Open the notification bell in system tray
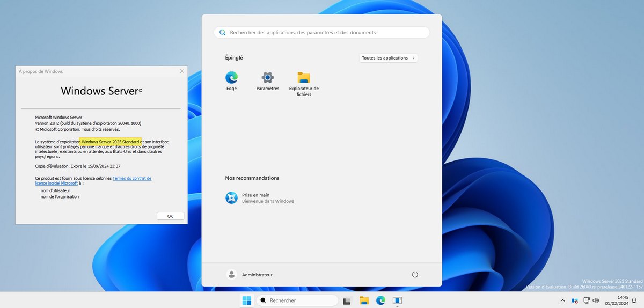644x308 pixels. [x=635, y=300]
